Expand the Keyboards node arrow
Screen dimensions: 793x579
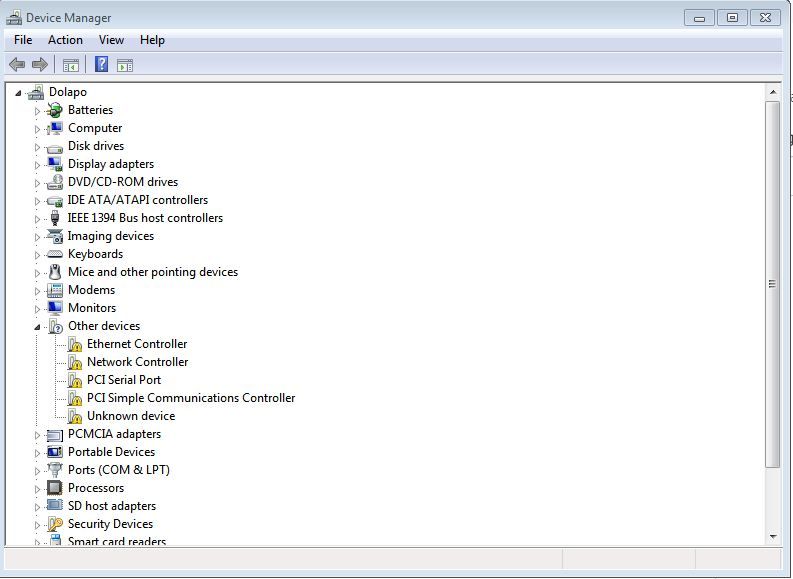pos(37,255)
